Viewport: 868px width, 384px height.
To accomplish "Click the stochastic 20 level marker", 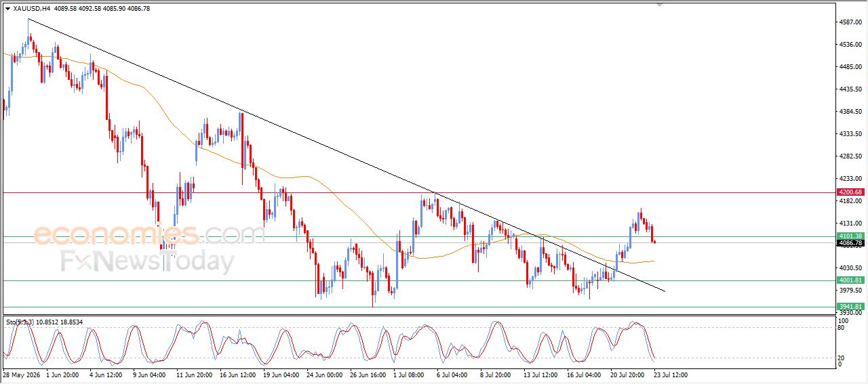I will 842,357.
